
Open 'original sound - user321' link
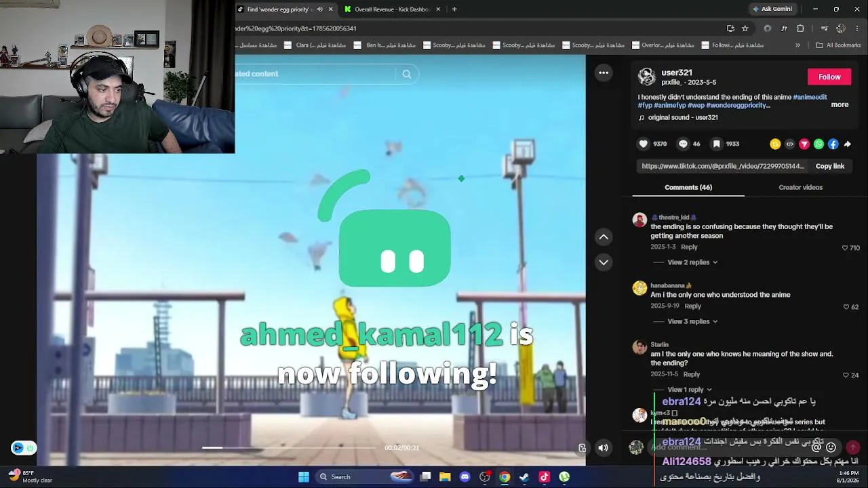(x=683, y=117)
